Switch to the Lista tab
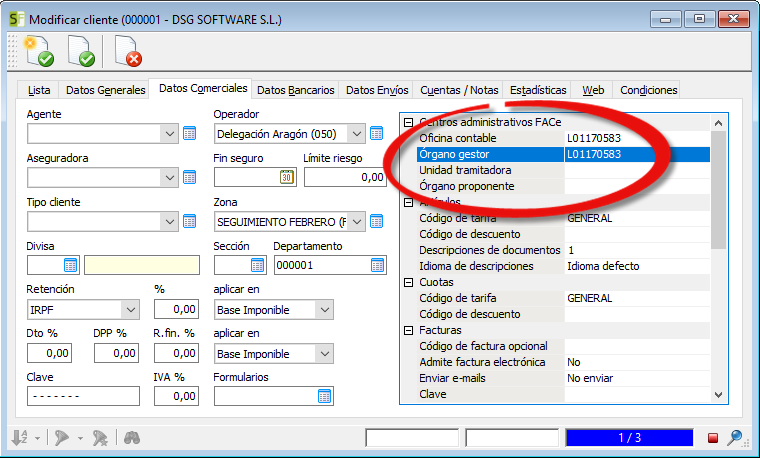This screenshot has height=458, width=760. tap(39, 90)
